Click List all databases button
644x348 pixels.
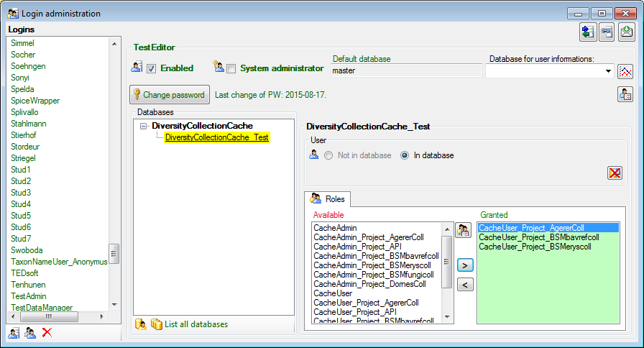coord(189,324)
